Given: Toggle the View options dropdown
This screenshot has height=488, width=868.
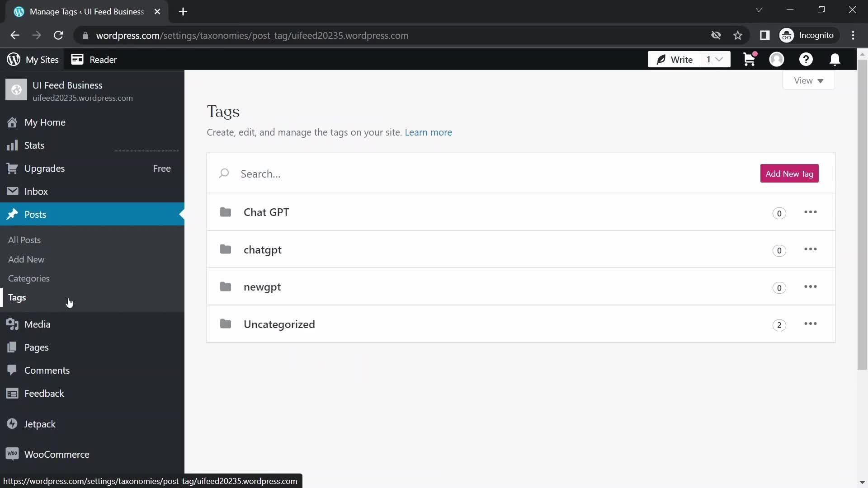Looking at the screenshot, I should pos(808,80).
